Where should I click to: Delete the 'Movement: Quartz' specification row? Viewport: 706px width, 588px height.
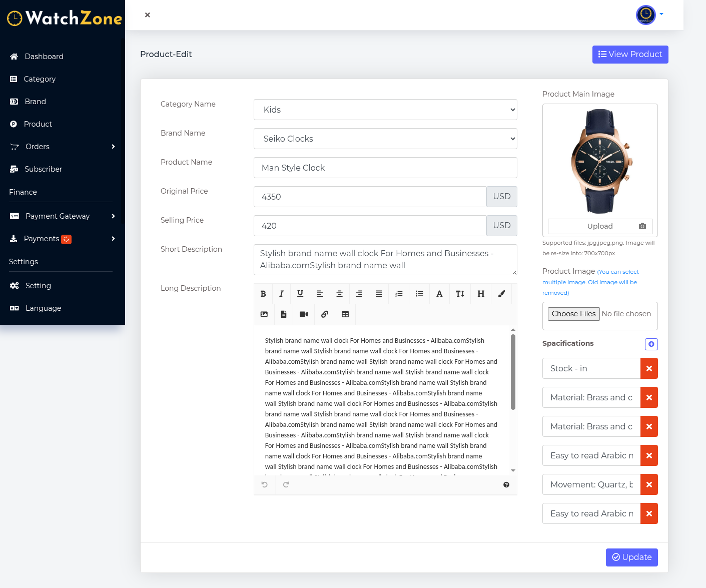point(649,484)
